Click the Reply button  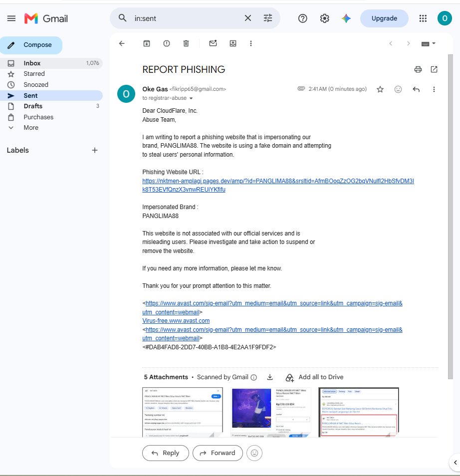coord(166,453)
